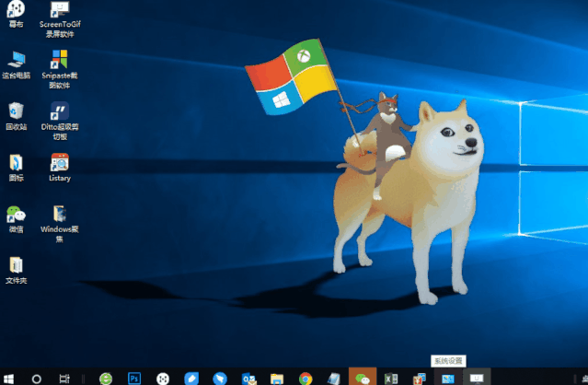Screen dimensions: 588x385
Task: Open the 系统设置 taskbar icon
Action: tap(448, 377)
